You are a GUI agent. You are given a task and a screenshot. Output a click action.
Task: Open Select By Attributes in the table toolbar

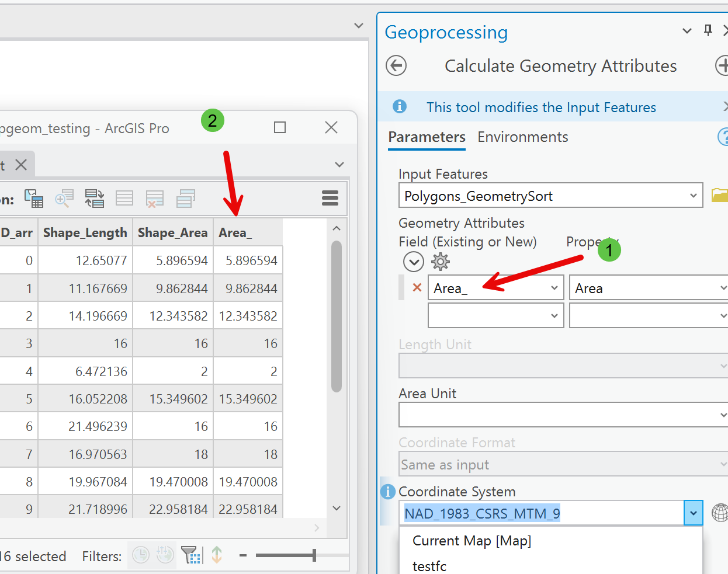[34, 198]
